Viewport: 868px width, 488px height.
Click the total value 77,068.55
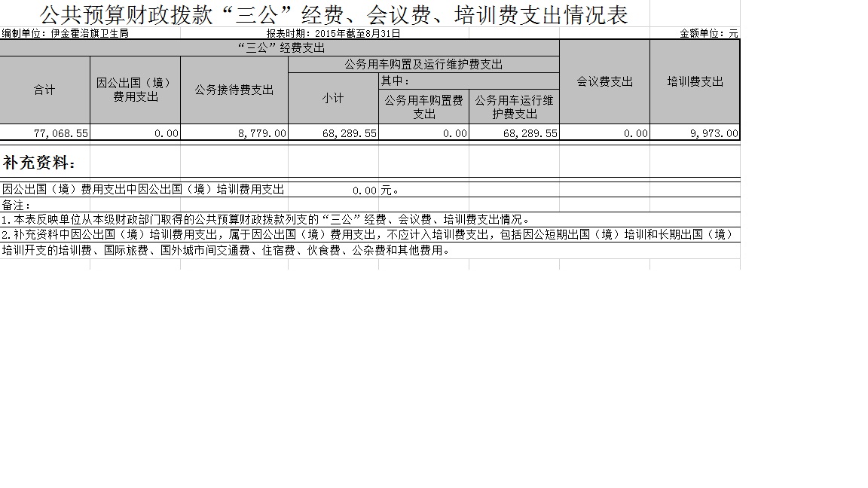click(61, 133)
